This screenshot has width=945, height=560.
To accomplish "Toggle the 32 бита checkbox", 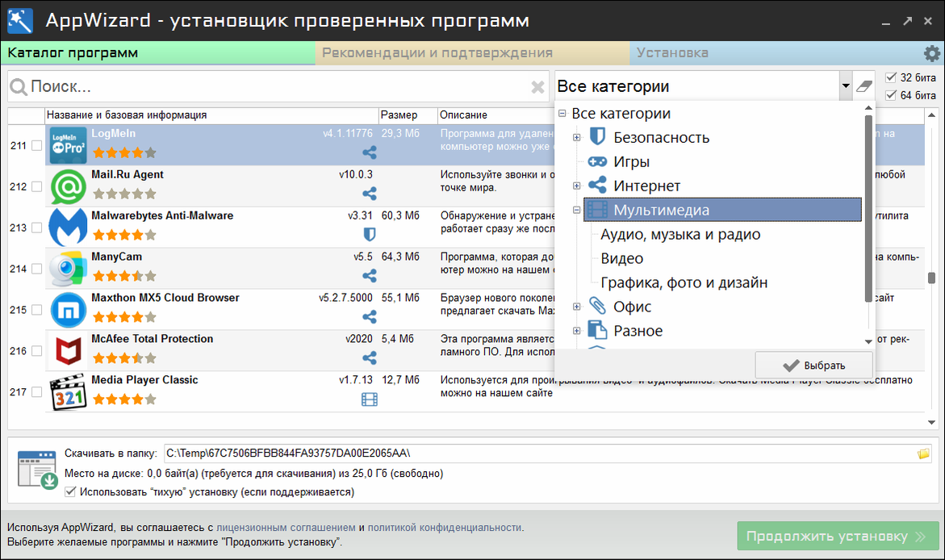I will (891, 77).
